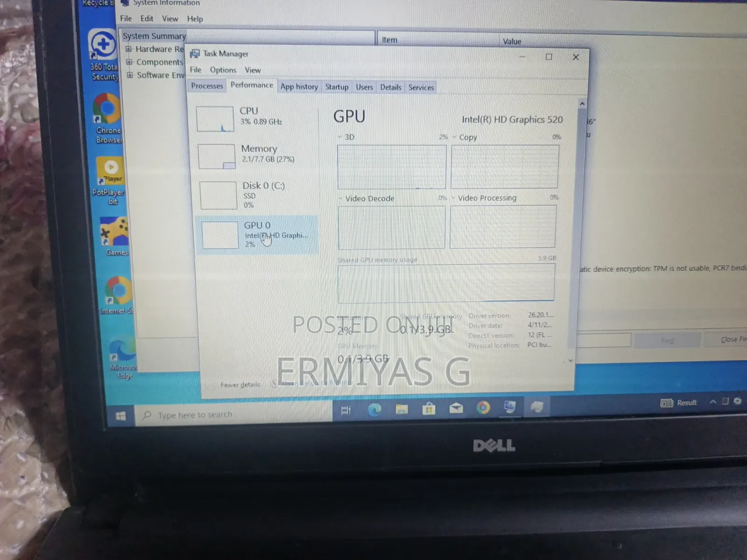Screen dimensions: 747x560
Task: Open Task View from the taskbar
Action: 346,411
